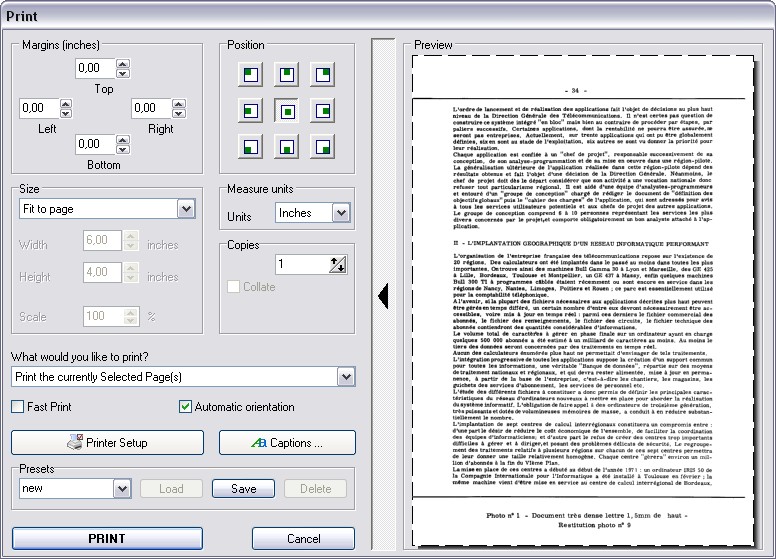Click the Captions button
The height and width of the screenshot is (559, 776).
287,442
